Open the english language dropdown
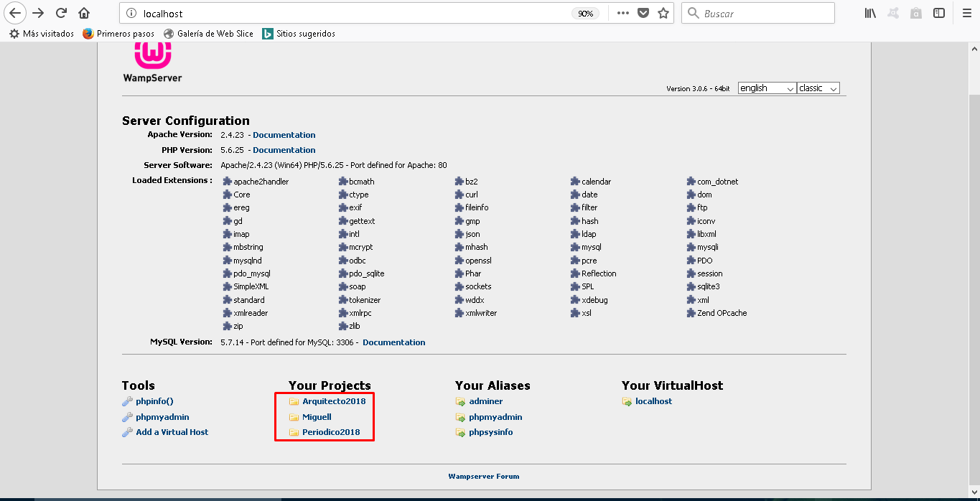Screen dimensions: 980x501 point(767,88)
